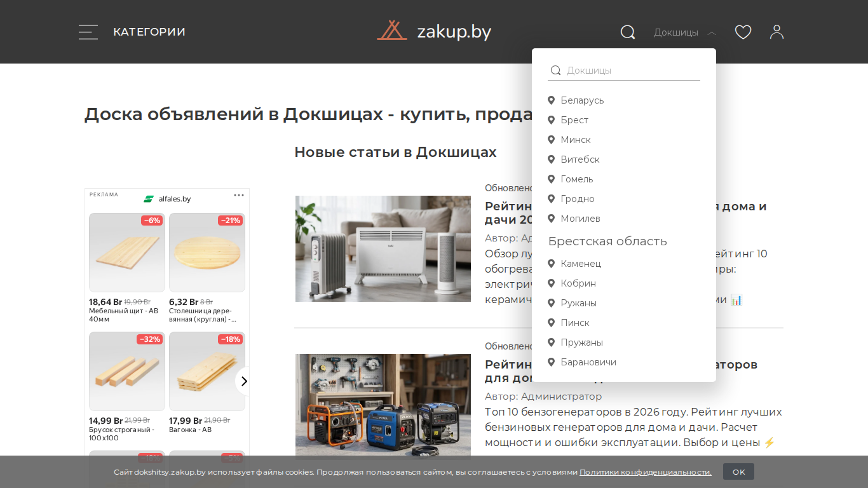Open the Политики конфиденциальности link
868x488 pixels.
coord(646,472)
